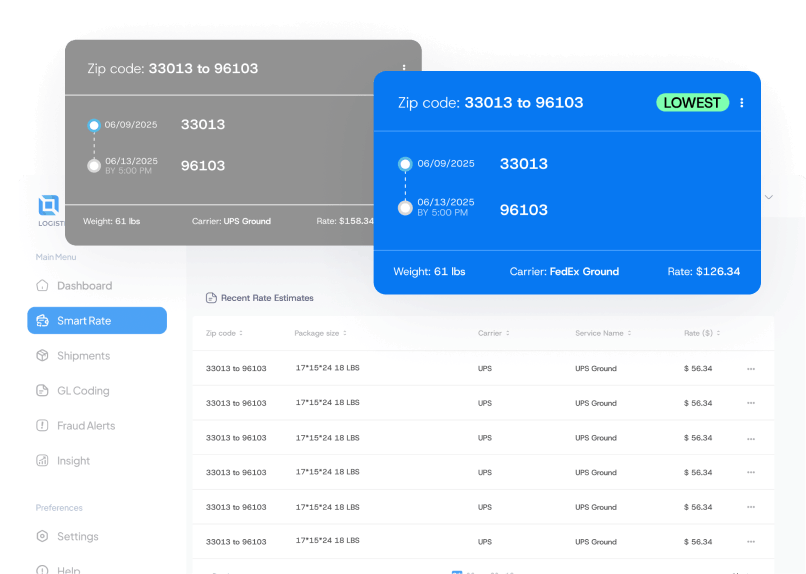Click the Shipments box icon
The width and height of the screenshot is (806, 574).
[42, 355]
